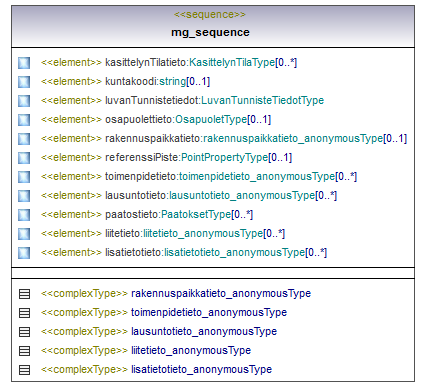
Task: Click the complexType icon for lisatietotieto_anonymousType
Action: tap(24, 370)
